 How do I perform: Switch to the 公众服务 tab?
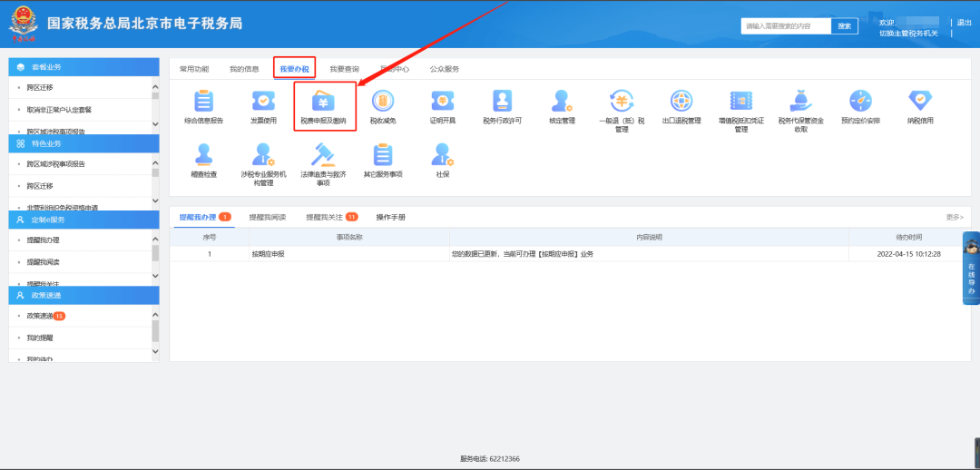[445, 69]
